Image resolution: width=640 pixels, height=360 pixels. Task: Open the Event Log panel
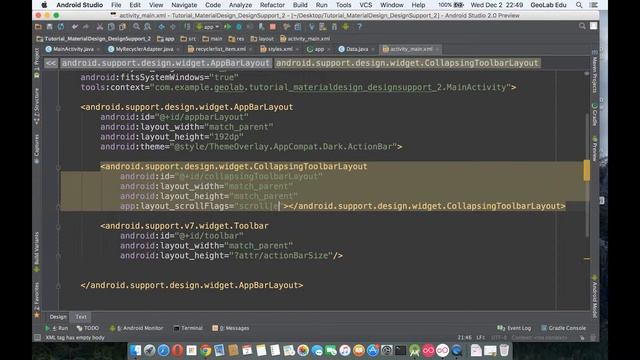(514, 328)
